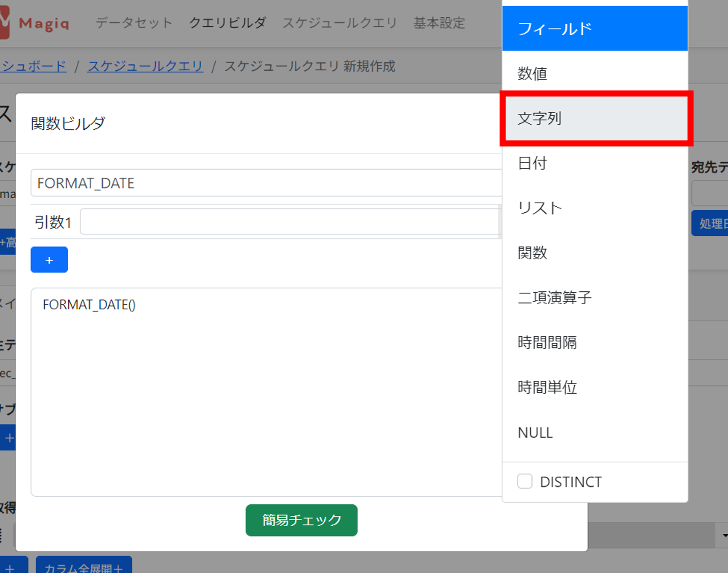Pick 時間単位 from the list

[x=594, y=388]
